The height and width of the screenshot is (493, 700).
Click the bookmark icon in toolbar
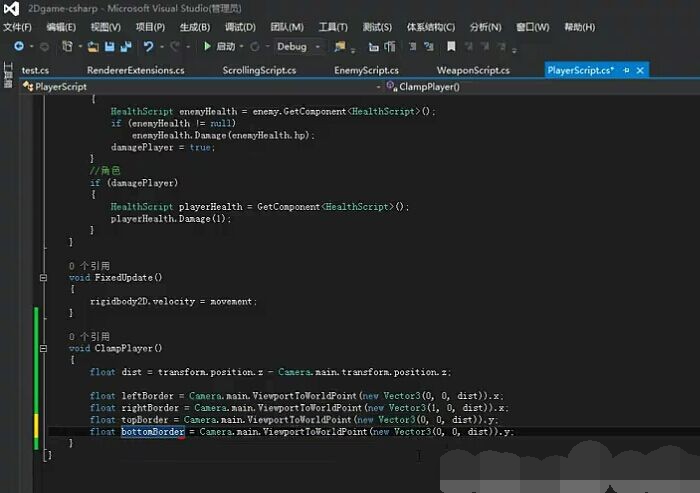point(451,46)
